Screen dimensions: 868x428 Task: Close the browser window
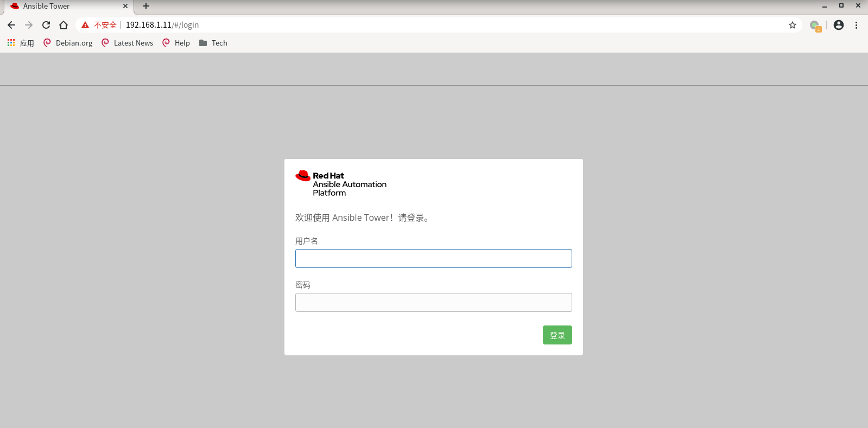click(858, 5)
